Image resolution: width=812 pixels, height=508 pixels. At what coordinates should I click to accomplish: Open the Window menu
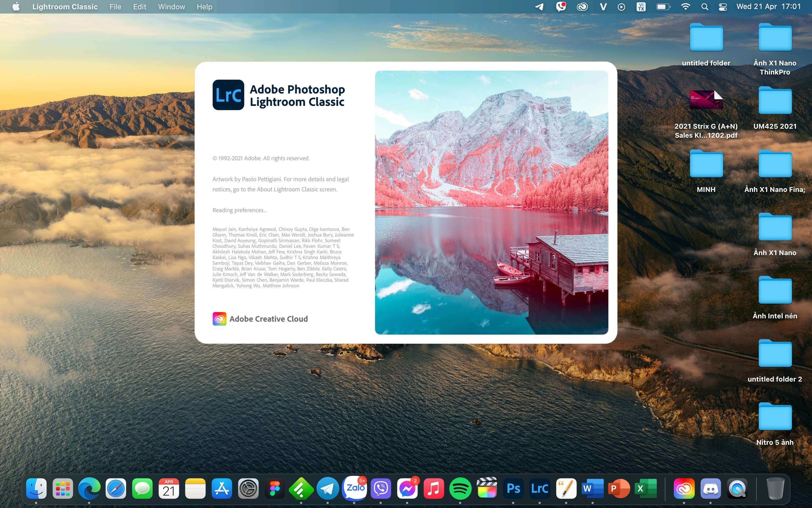pyautogui.click(x=171, y=7)
